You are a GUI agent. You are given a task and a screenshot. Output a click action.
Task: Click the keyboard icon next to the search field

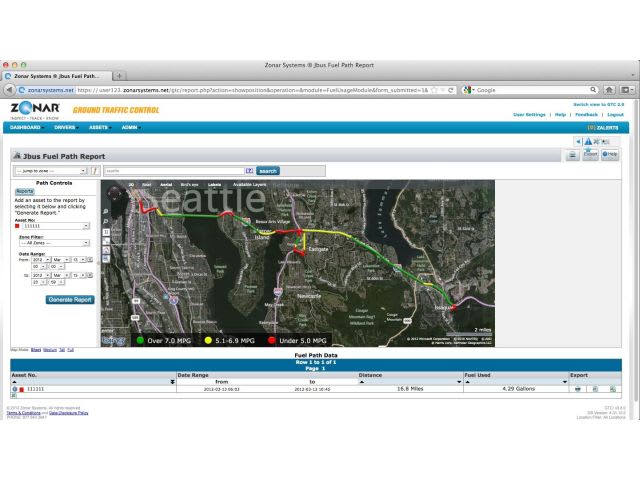pyautogui.click(x=249, y=171)
